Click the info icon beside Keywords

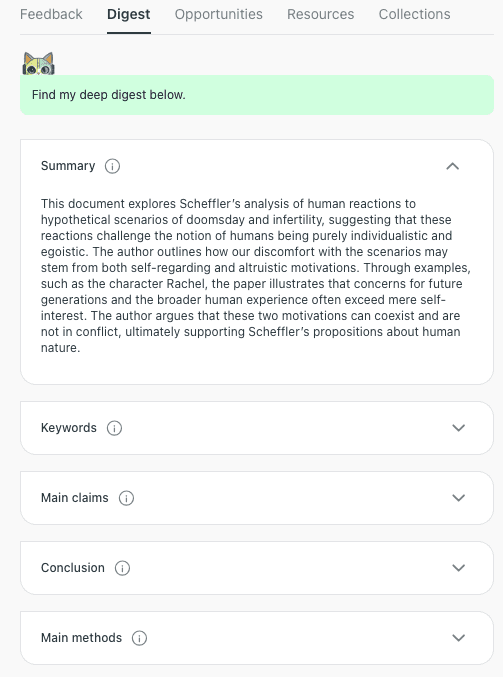point(114,428)
